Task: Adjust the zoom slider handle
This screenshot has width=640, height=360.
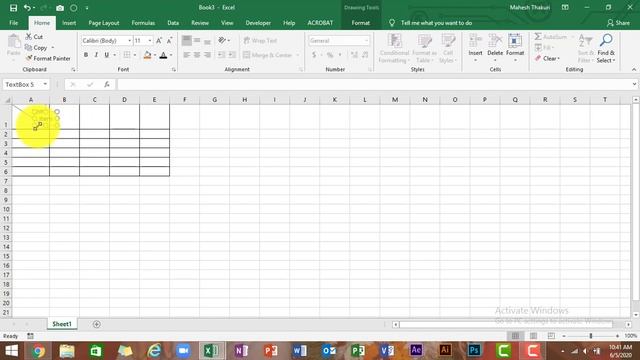Action: click(591, 336)
